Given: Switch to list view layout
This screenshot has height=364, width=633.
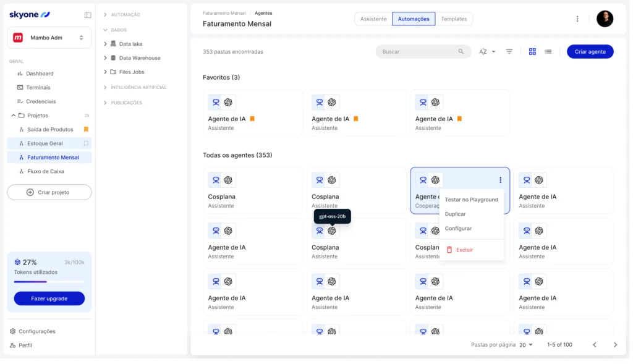Looking at the screenshot, I should 548,52.
